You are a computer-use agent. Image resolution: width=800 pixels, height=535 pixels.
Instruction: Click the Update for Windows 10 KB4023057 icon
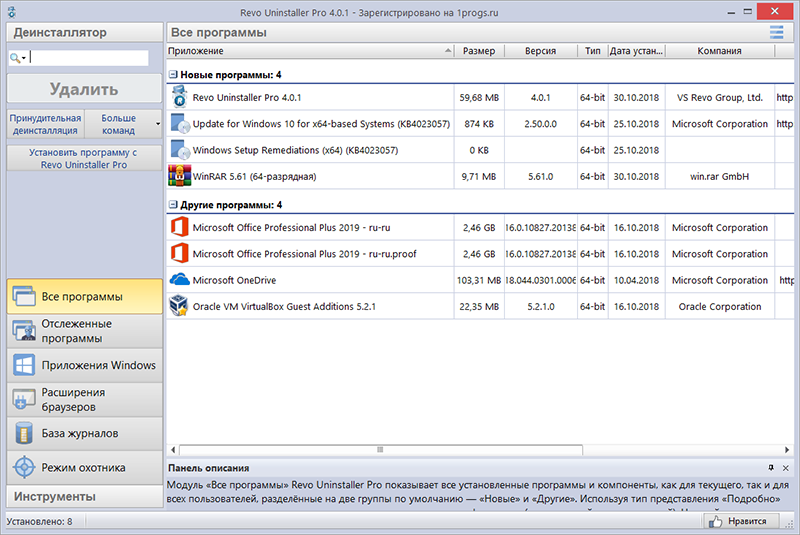(x=180, y=123)
